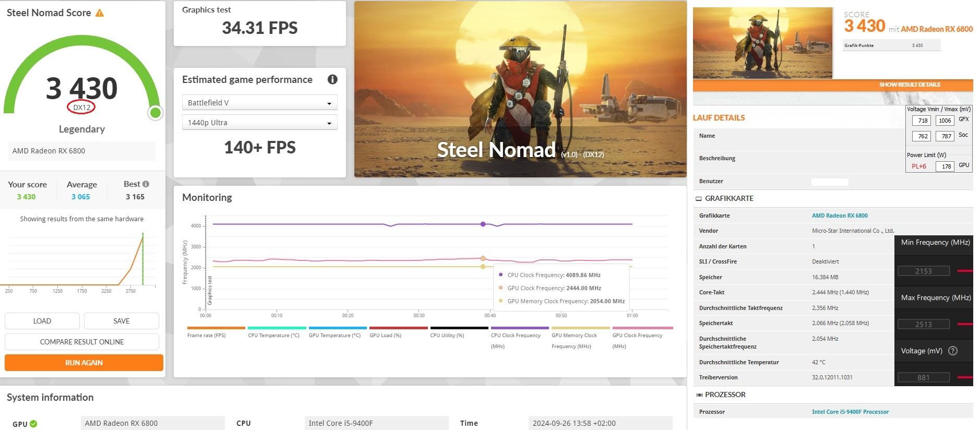Adjust the Voltage red slider
This screenshot has height=430, width=980.
[965, 377]
